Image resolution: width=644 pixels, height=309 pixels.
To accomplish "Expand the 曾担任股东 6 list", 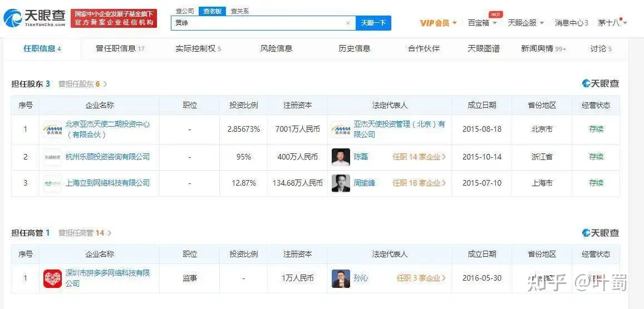I will [83, 84].
